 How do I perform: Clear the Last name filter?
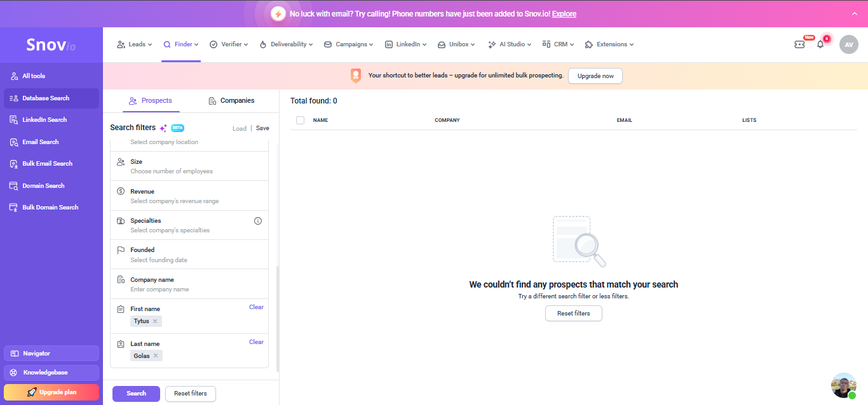pyautogui.click(x=256, y=342)
